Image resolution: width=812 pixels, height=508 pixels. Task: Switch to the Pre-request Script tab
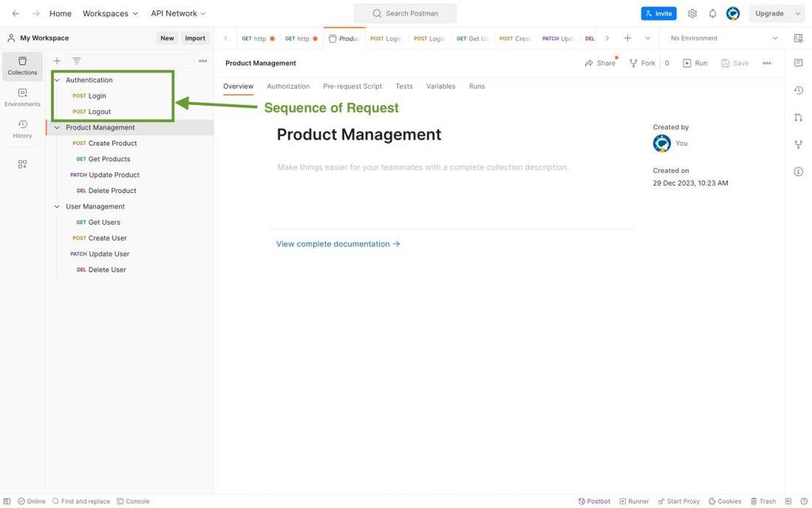(x=352, y=87)
